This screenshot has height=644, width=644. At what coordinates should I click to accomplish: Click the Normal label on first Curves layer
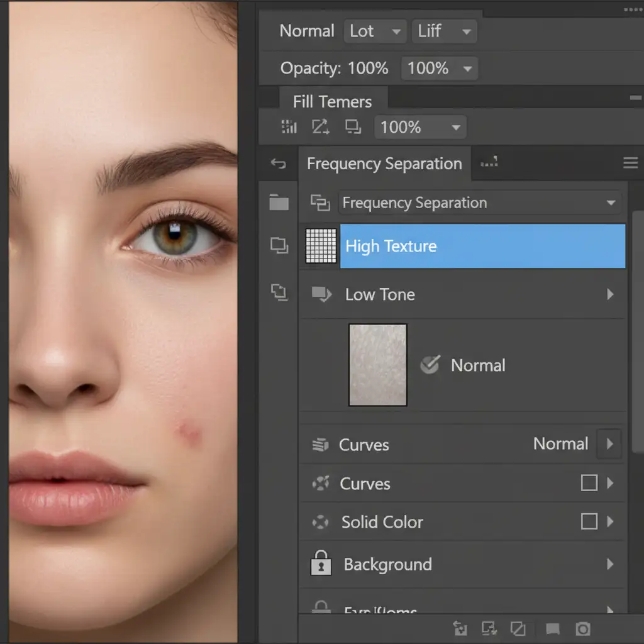tap(560, 444)
